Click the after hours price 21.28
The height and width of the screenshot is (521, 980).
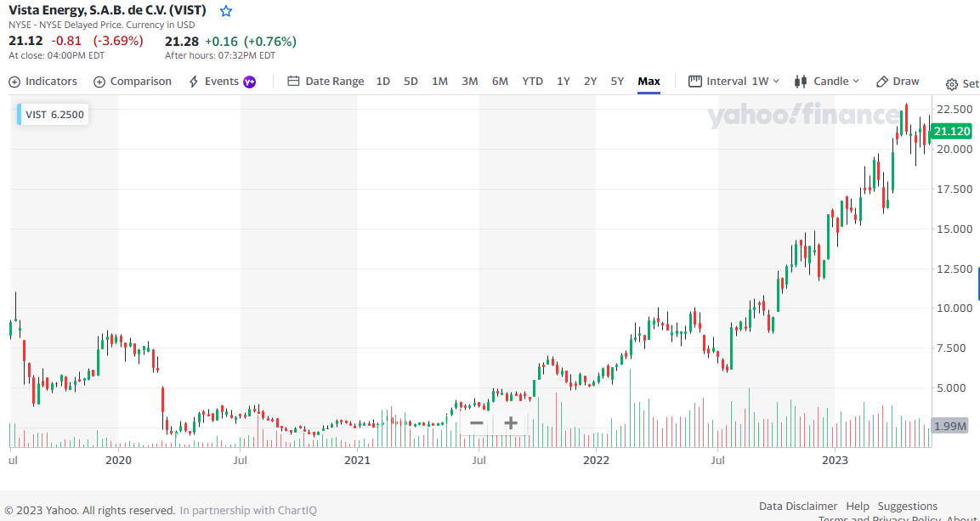click(182, 42)
